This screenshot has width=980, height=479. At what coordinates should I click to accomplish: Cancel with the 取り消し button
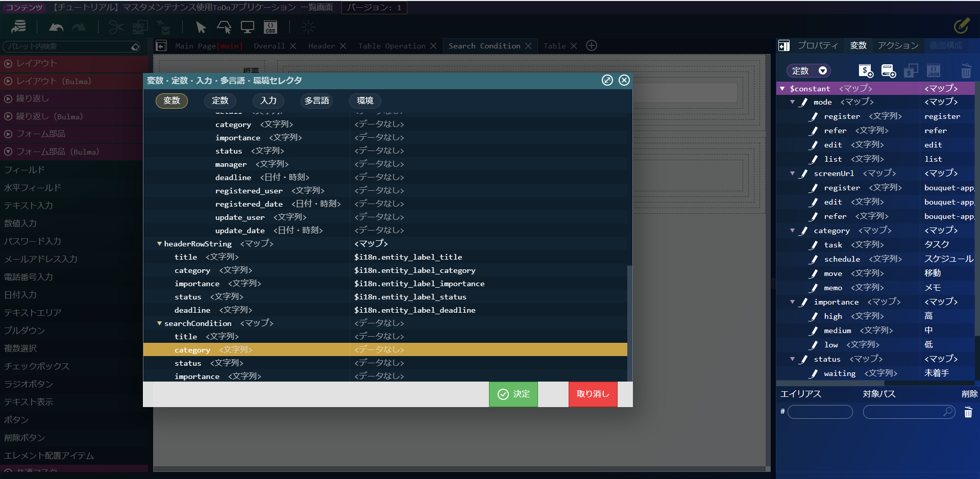(x=593, y=394)
